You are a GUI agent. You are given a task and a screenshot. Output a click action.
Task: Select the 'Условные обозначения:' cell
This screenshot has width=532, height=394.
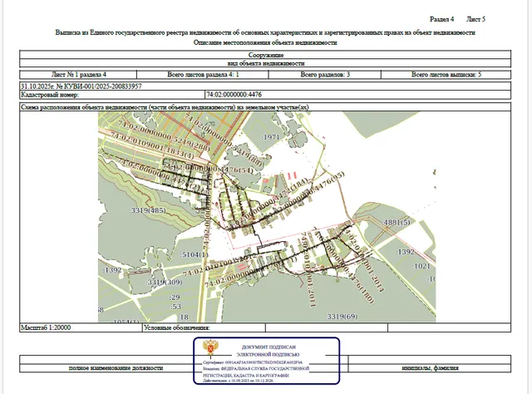pyautogui.click(x=204, y=328)
